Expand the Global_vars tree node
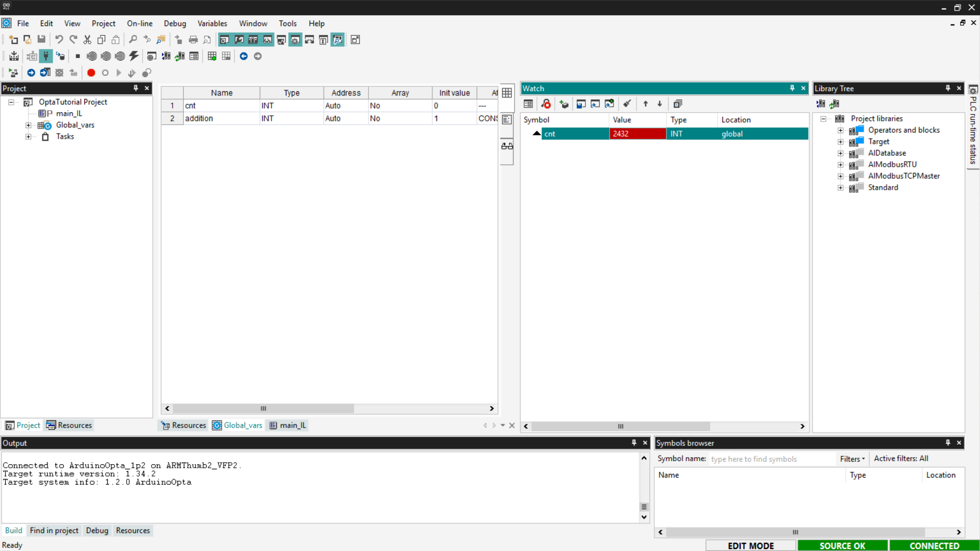The width and height of the screenshot is (980, 551). [29, 126]
